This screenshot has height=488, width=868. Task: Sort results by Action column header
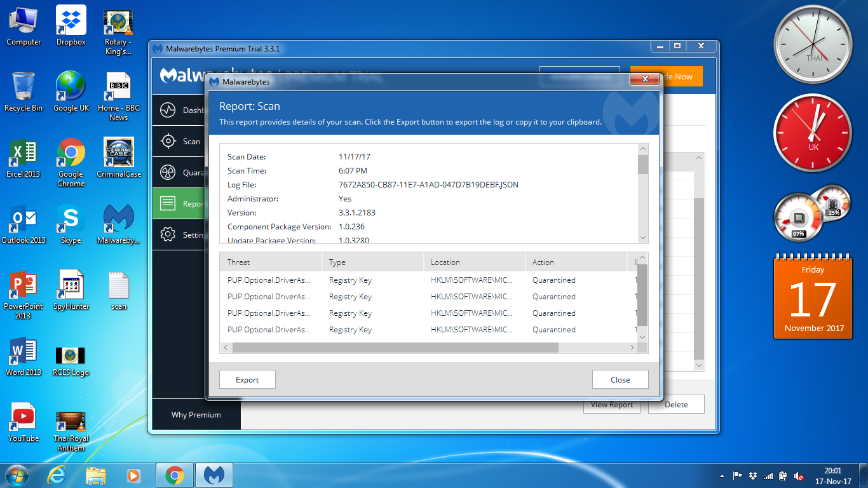tap(576, 262)
